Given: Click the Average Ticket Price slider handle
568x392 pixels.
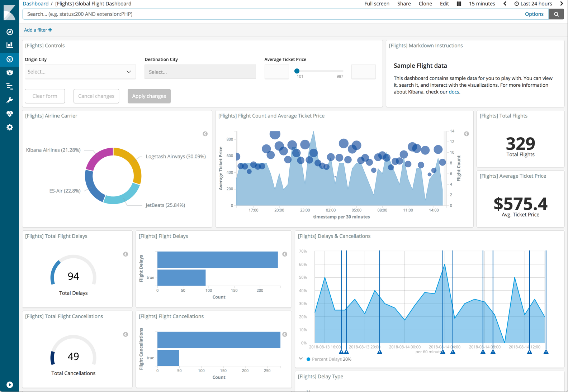Looking at the screenshot, I should pyautogui.click(x=297, y=71).
